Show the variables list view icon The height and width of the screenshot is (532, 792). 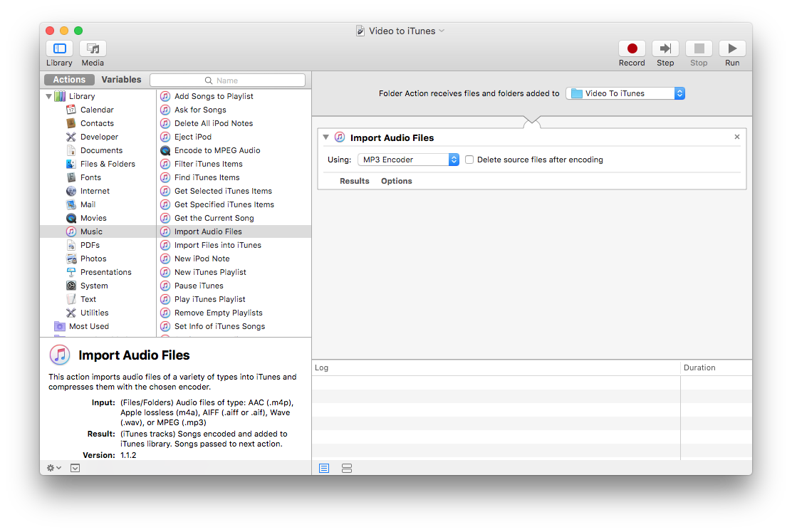pos(346,469)
